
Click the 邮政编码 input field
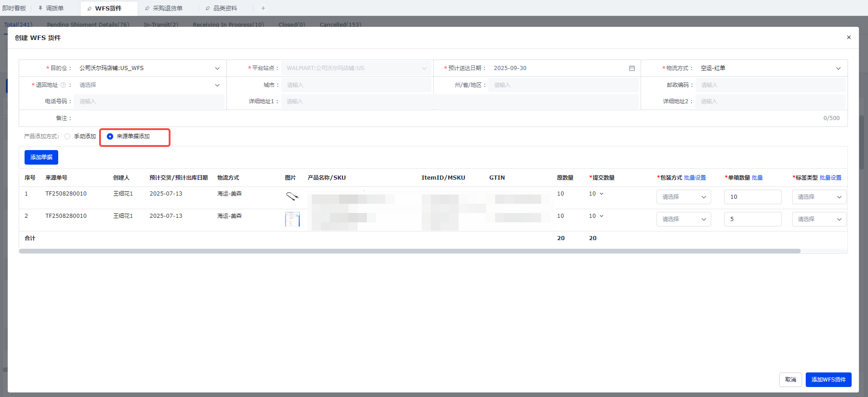tap(770, 85)
